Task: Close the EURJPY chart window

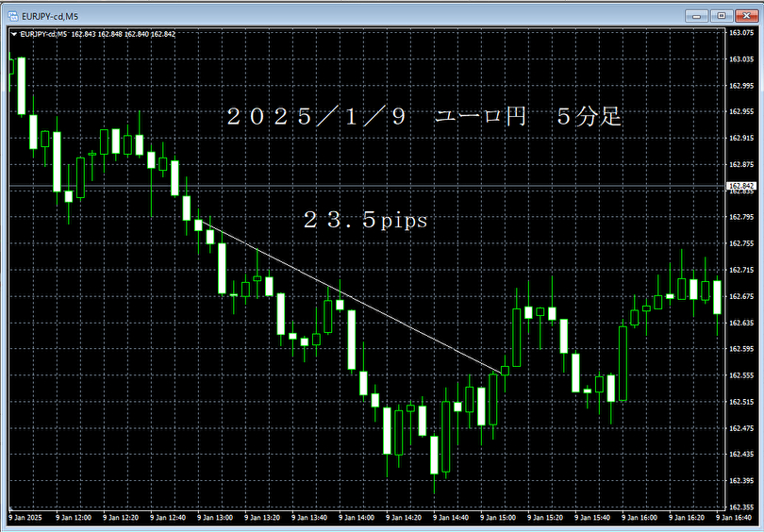Action: (x=747, y=16)
